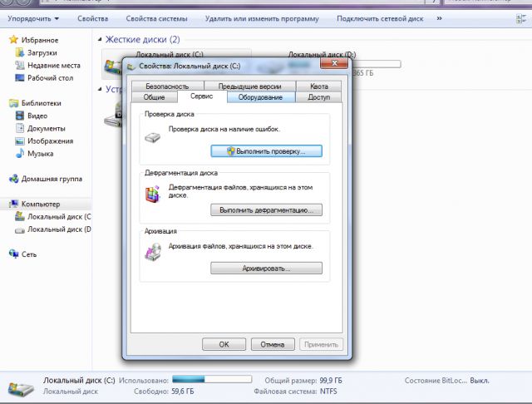Switch to the Безопасность tab
The image size is (532, 404).
(x=168, y=86)
